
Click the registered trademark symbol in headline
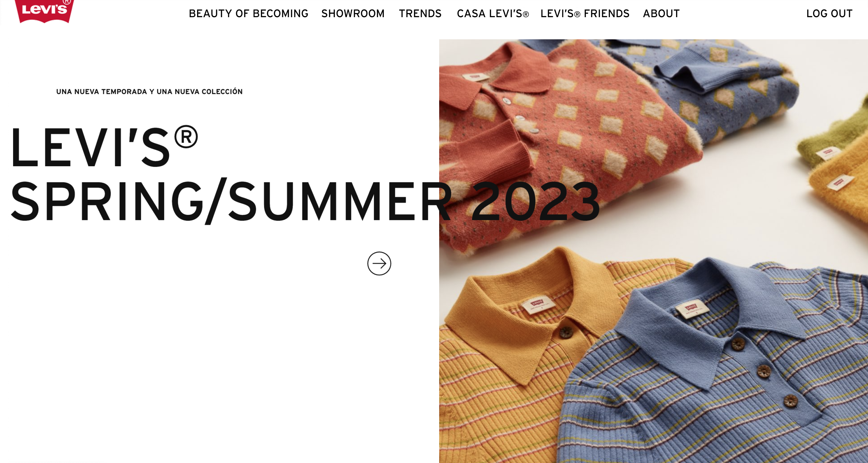click(x=186, y=137)
